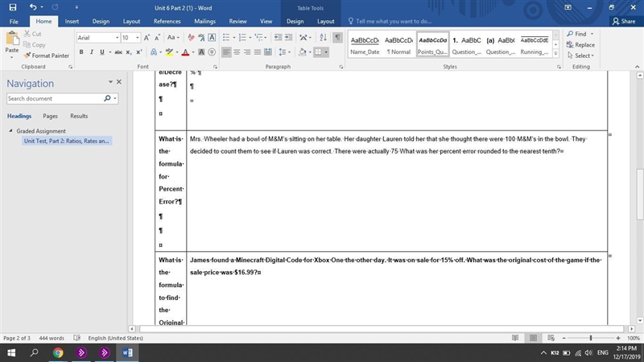Open text effects and typography icon
The width and height of the screenshot is (644, 362).
tap(154, 52)
